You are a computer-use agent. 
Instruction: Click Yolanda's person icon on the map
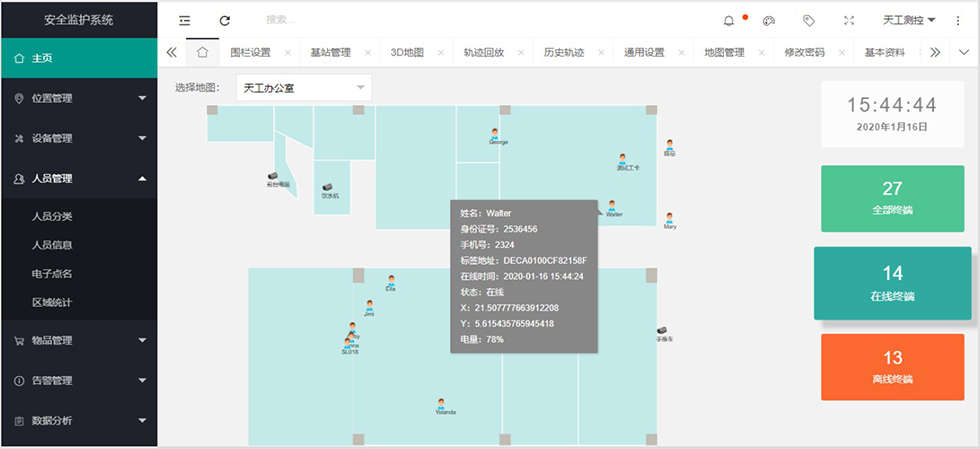(441, 403)
